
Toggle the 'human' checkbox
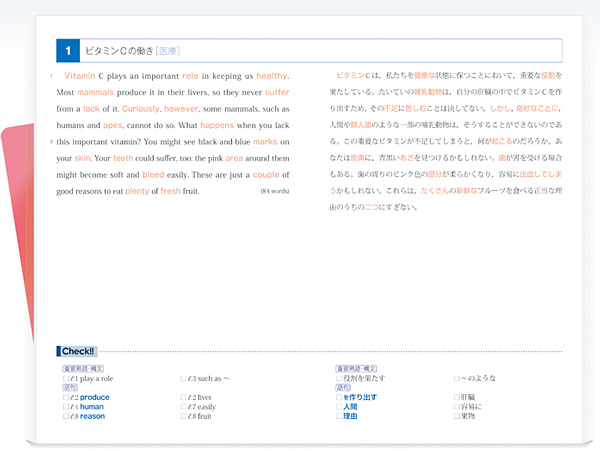click(65, 407)
